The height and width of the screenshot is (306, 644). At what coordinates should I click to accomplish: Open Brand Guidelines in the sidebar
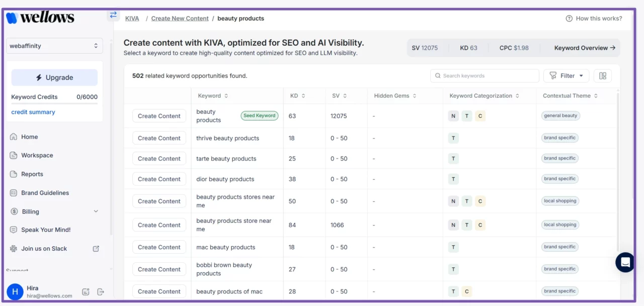(x=45, y=193)
